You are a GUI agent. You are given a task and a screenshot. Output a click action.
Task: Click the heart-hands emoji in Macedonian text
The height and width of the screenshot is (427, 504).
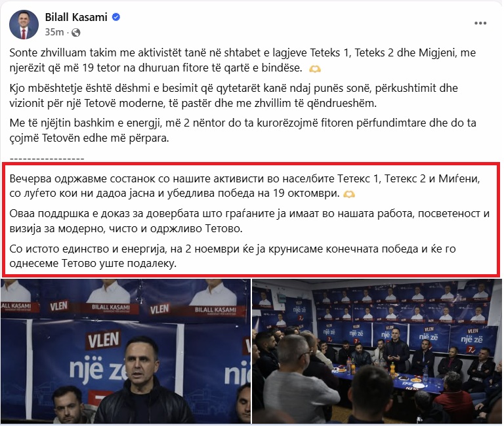[x=349, y=194]
